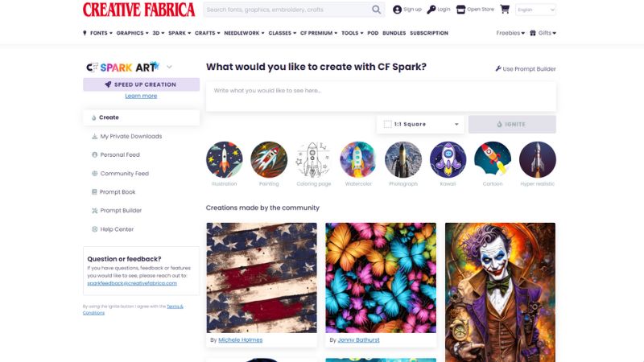
Task: Open the colorful butterflies thumbnail
Action: tap(381, 278)
